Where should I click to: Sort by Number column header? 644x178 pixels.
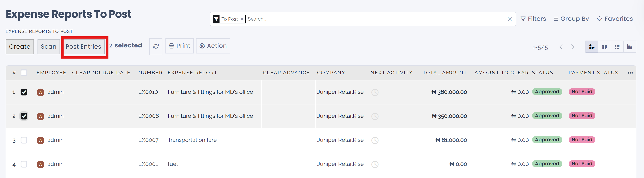point(150,72)
